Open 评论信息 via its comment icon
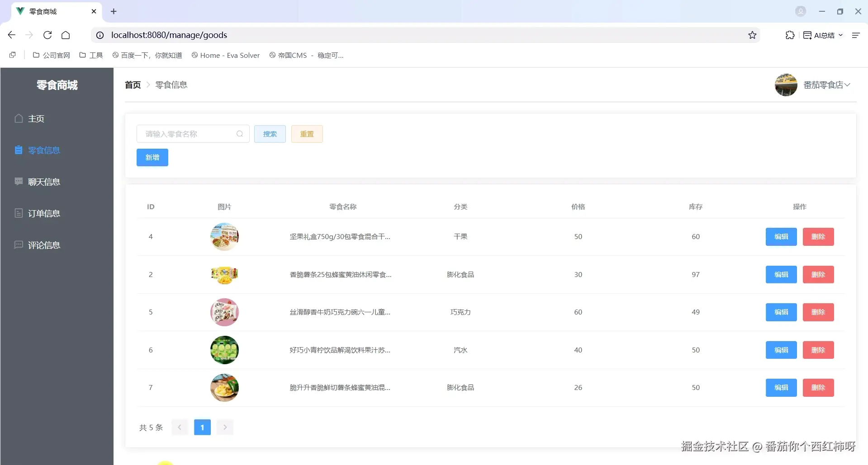The image size is (868, 465). point(19,244)
